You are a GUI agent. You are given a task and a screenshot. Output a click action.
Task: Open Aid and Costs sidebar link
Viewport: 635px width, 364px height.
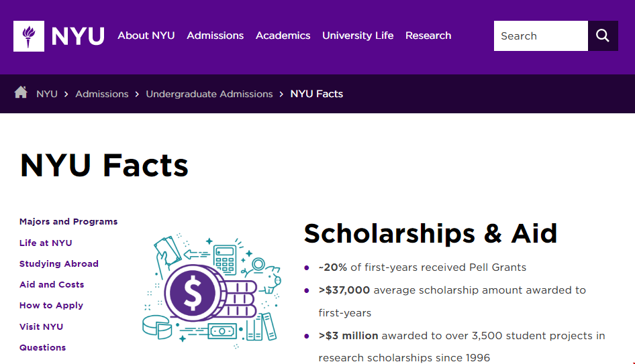[52, 285]
